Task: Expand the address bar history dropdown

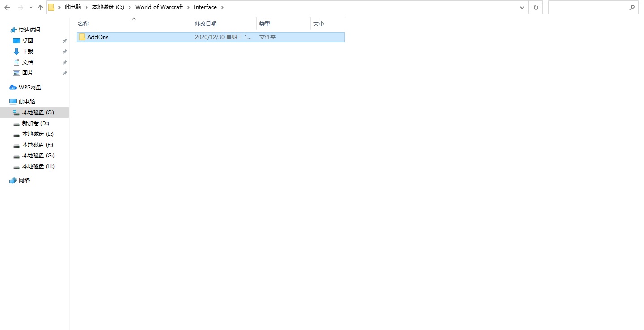Action: pyautogui.click(x=522, y=8)
